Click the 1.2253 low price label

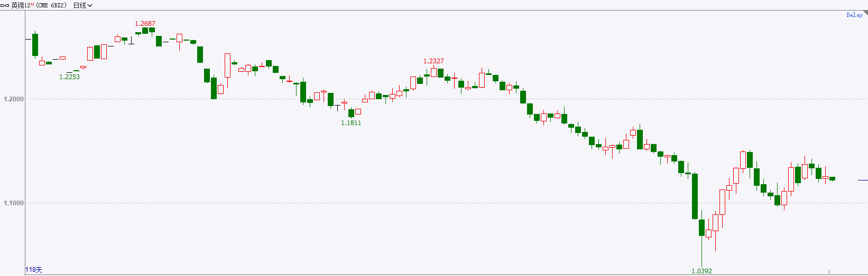coord(69,77)
